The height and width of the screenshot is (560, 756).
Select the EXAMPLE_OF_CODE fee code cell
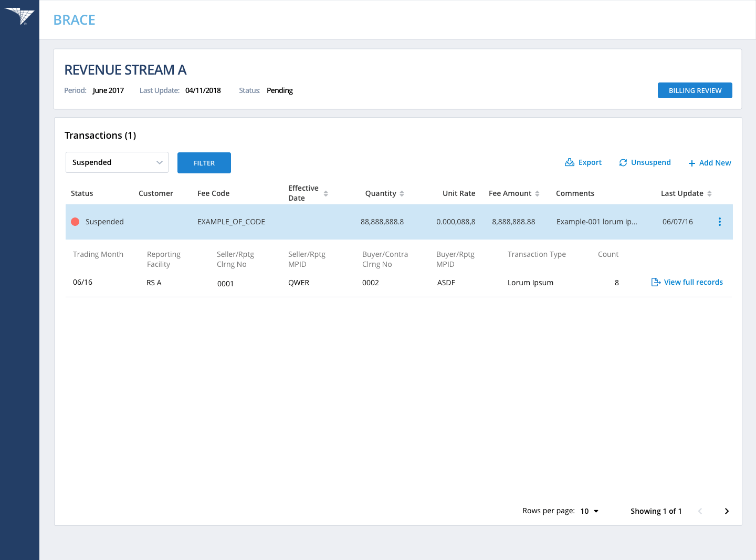click(x=231, y=222)
